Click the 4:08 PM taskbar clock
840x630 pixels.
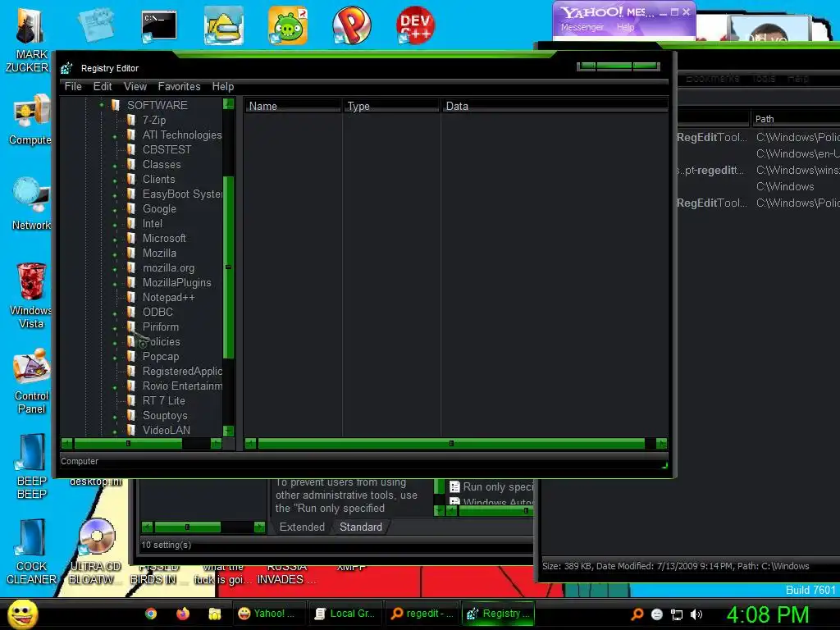[768, 614]
